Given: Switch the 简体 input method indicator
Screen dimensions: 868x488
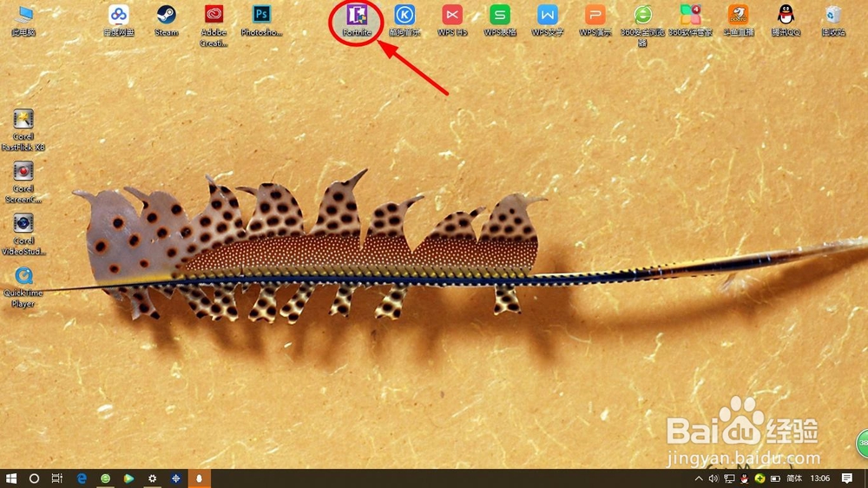Looking at the screenshot, I should (x=794, y=478).
